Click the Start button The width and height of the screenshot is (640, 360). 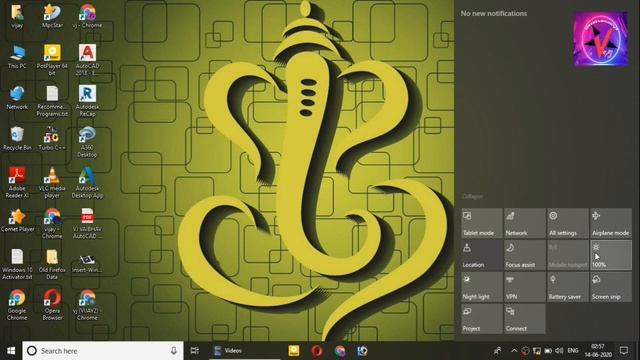[x=11, y=351]
